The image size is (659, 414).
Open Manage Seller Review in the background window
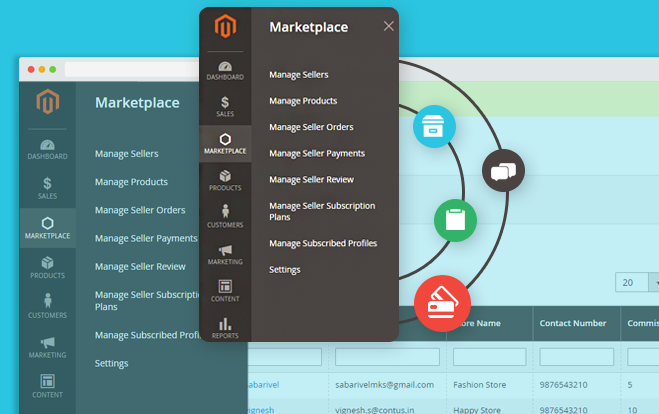[x=140, y=266]
